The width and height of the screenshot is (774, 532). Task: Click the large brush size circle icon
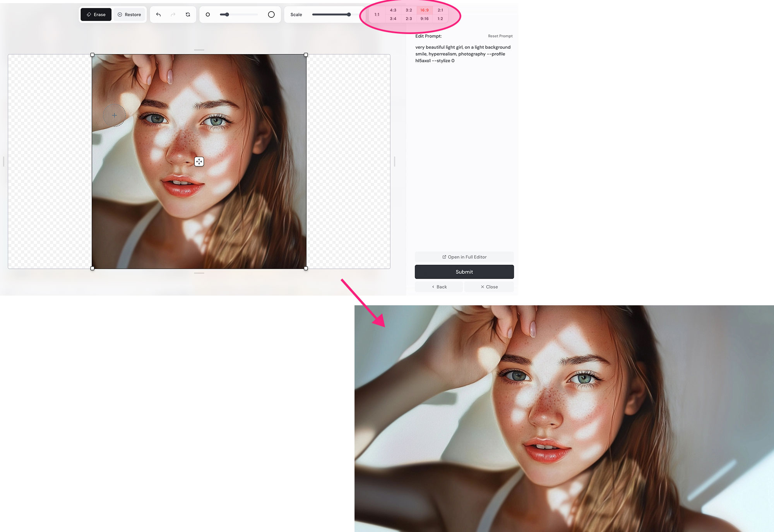pos(271,15)
